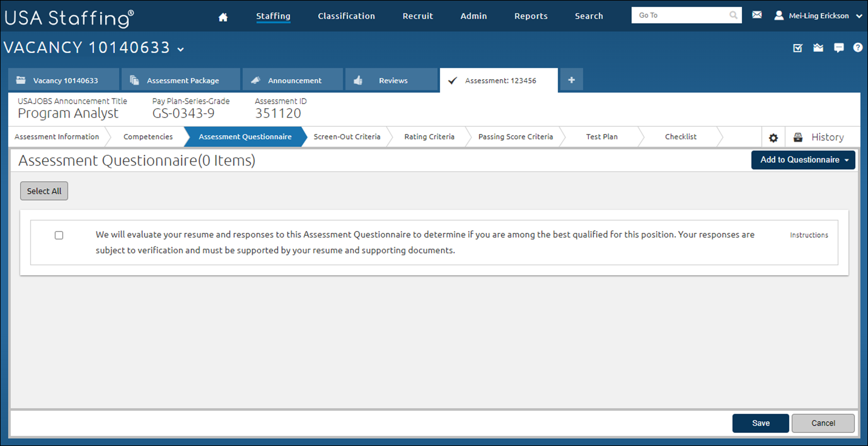Open the vacancy notes speech-bubble icon

click(839, 48)
